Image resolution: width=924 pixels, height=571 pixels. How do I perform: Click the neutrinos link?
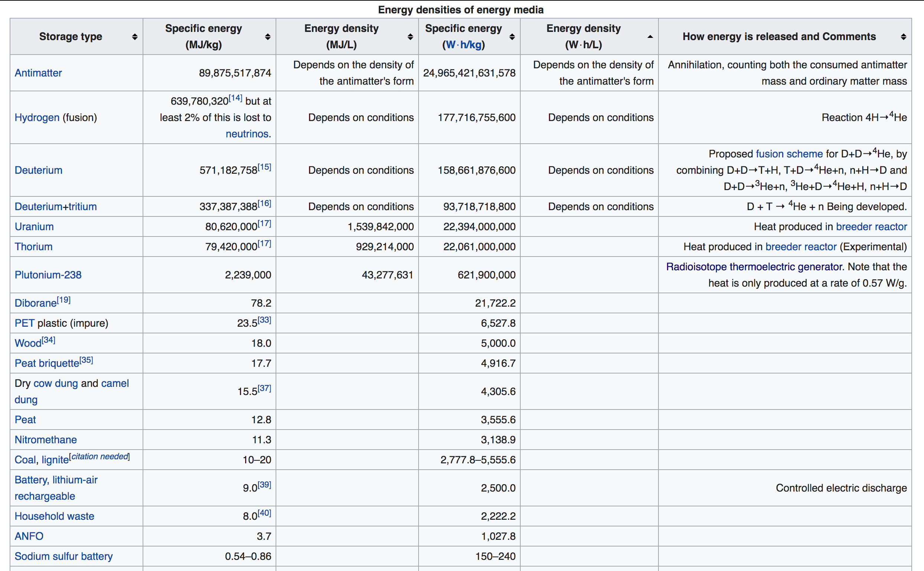247,134
